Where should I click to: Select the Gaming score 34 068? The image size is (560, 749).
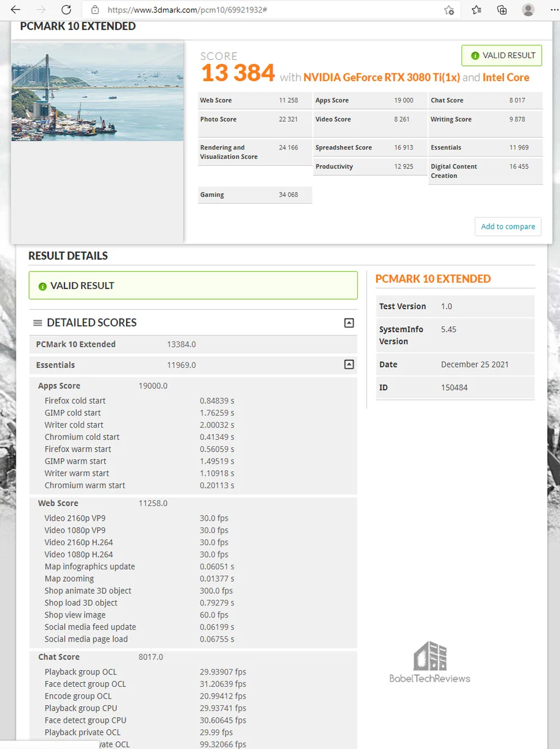coord(288,195)
